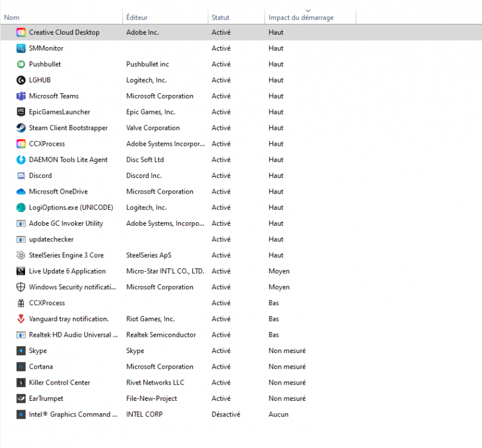The image size is (482, 448).
Task: Select the Killer Control Center entry
Action: pyautogui.click(x=60, y=383)
